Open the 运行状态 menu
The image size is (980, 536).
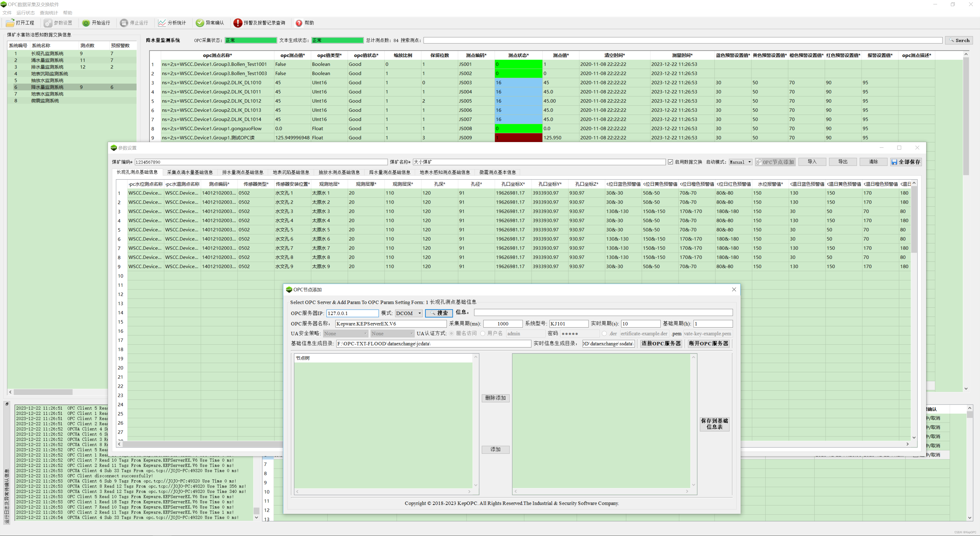[26, 13]
